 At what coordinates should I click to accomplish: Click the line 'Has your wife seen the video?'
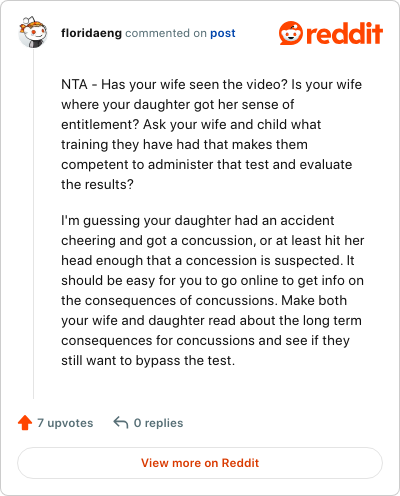(194, 84)
